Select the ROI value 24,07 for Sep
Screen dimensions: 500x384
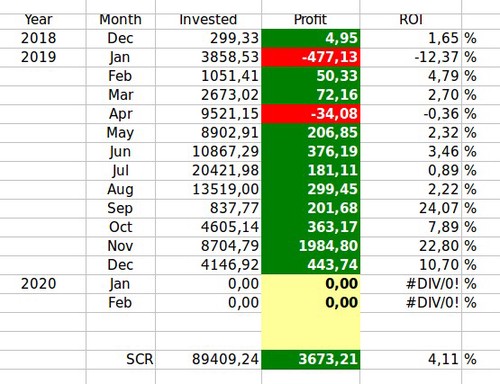tap(411, 209)
